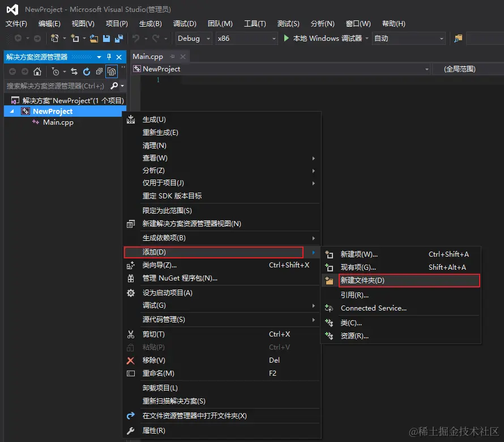This screenshot has height=442, width=504.
Task: Select 类(C)... in add submenu
Action: coord(401,322)
